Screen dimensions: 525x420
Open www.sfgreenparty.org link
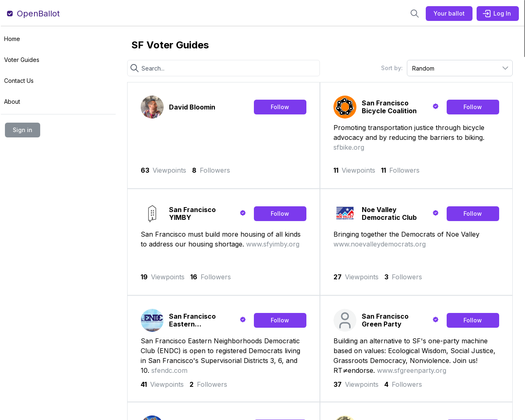[411, 370]
